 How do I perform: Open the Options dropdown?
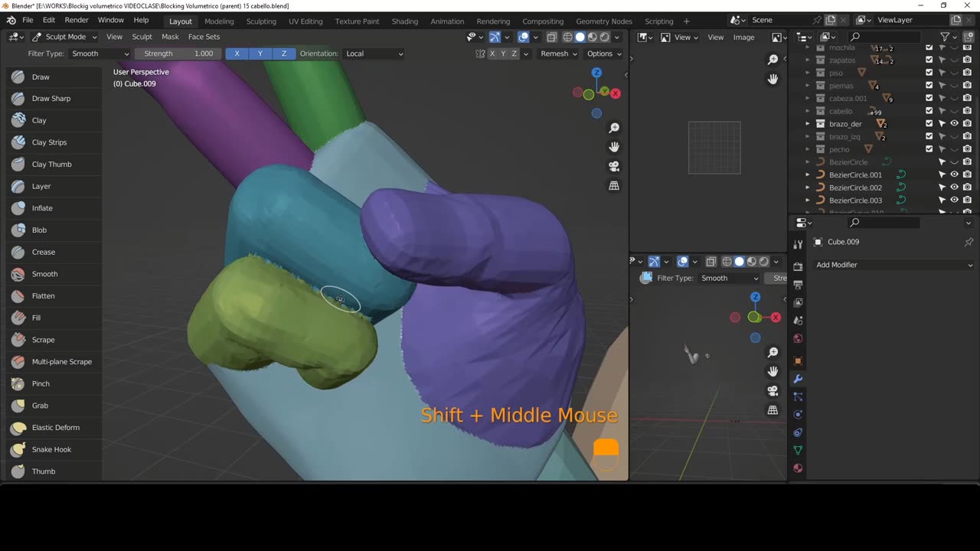tap(604, 54)
